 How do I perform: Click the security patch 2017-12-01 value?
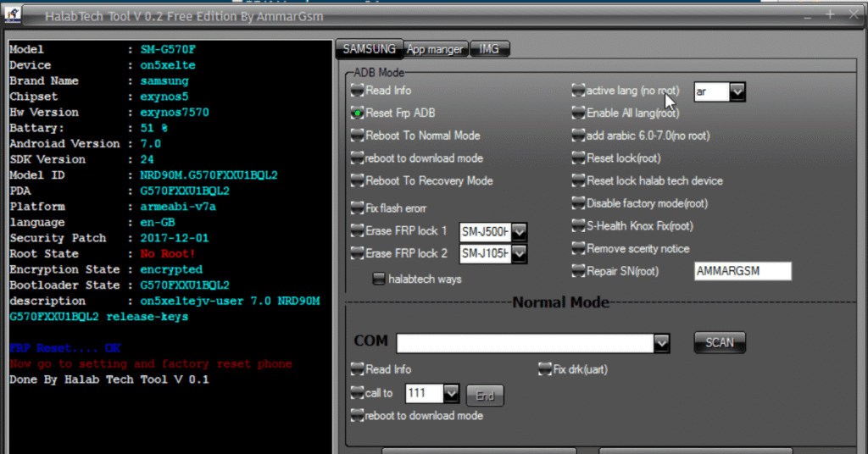click(x=175, y=238)
